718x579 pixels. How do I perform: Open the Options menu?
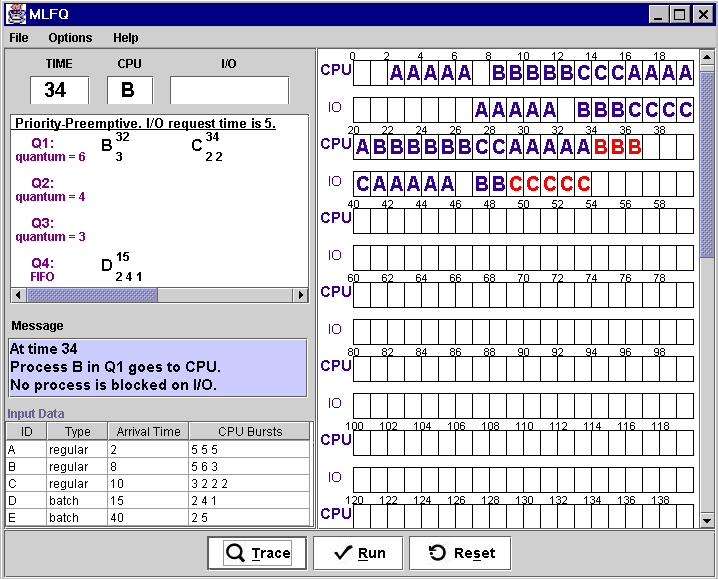click(70, 38)
